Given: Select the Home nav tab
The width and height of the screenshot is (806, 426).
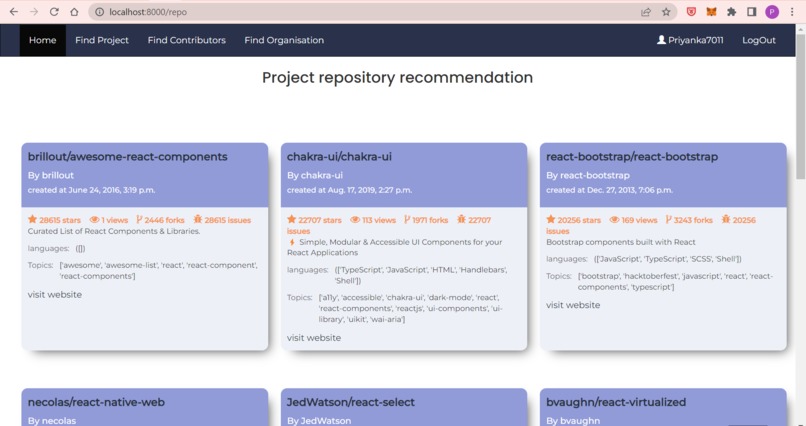Looking at the screenshot, I should 43,40.
